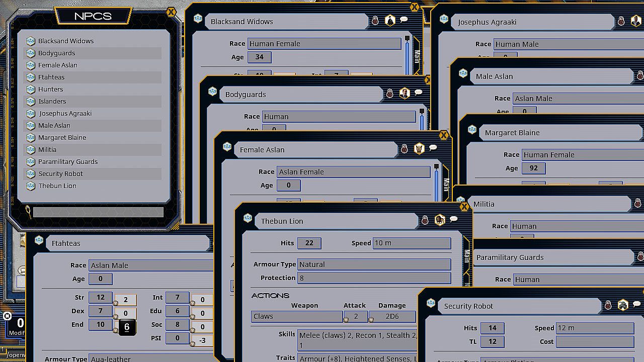Toggle the lock on Blacksand Widows sheet
The height and width of the screenshot is (362, 644).
375,21
